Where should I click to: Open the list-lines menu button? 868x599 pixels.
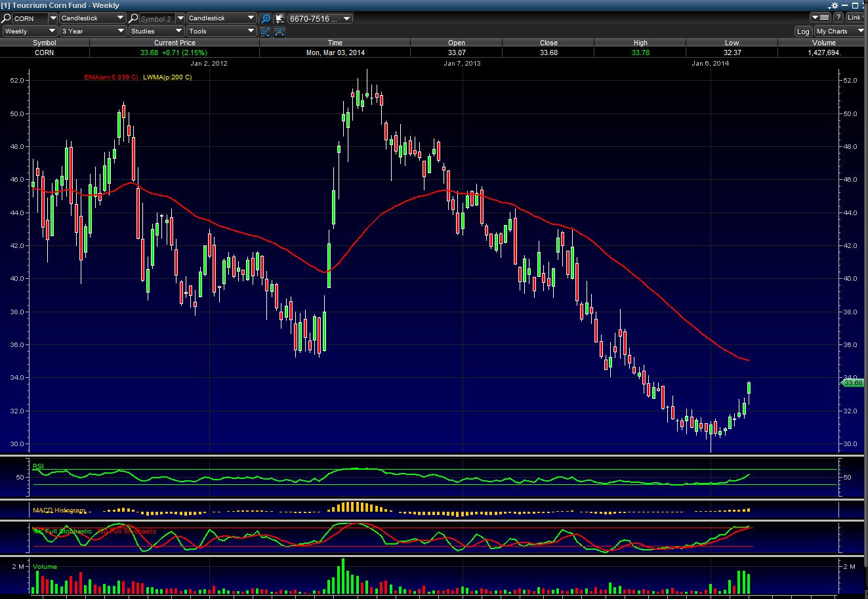tap(819, 18)
